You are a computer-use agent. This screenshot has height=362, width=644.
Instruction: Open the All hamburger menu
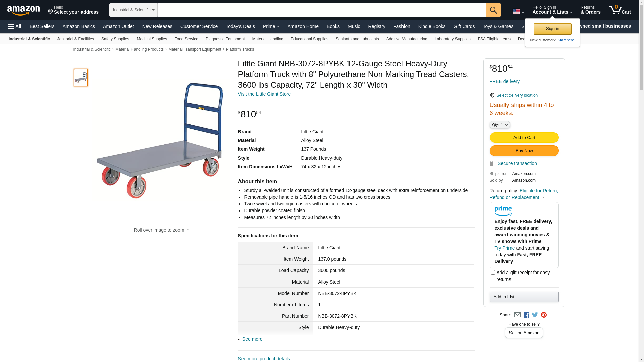[x=15, y=26]
